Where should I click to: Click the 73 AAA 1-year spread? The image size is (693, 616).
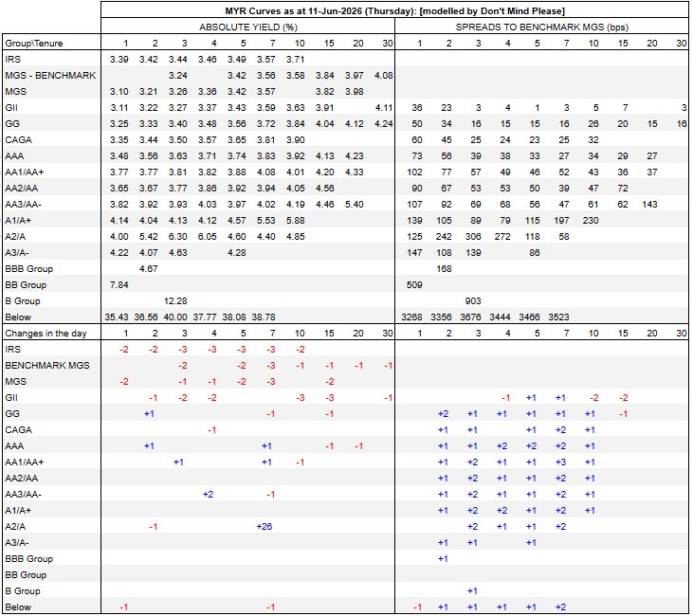coord(417,156)
